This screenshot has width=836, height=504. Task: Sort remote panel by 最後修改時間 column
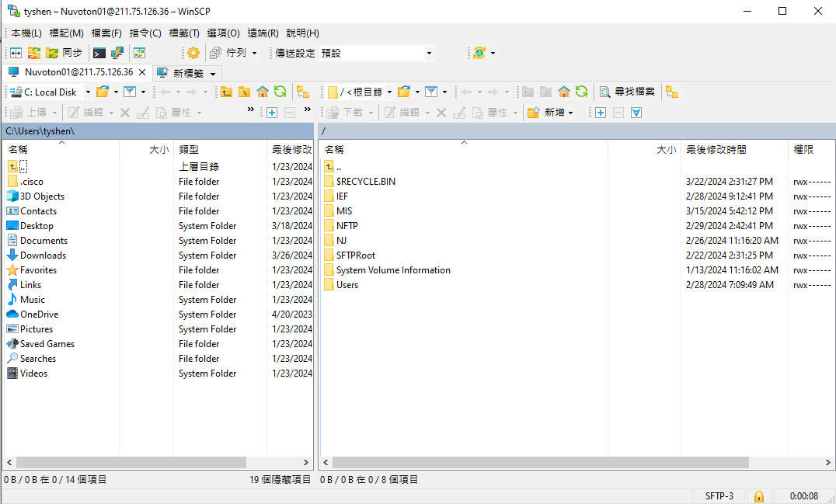[716, 149]
